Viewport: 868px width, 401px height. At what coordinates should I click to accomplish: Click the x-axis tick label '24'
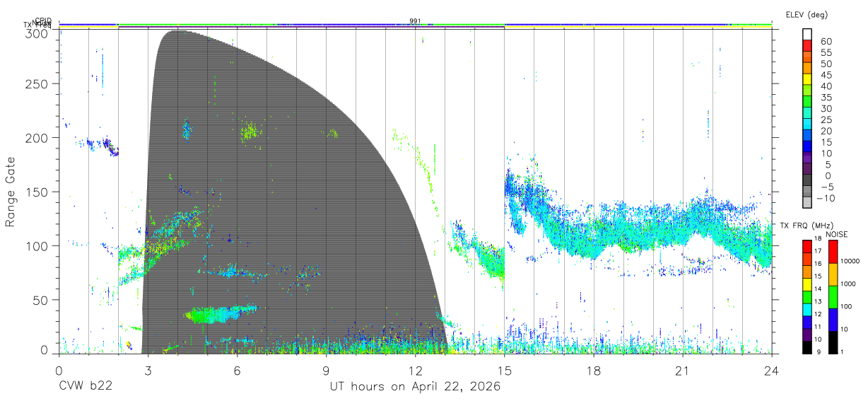coord(771,371)
